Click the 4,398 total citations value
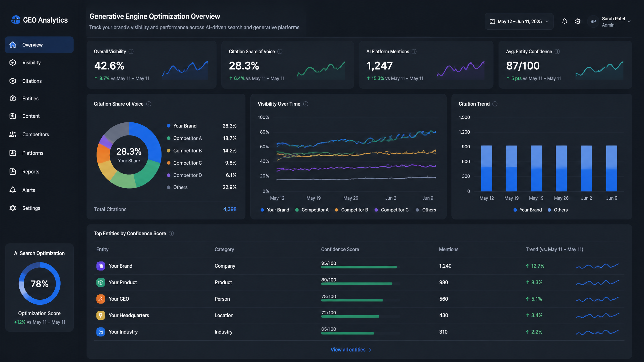 click(230, 209)
